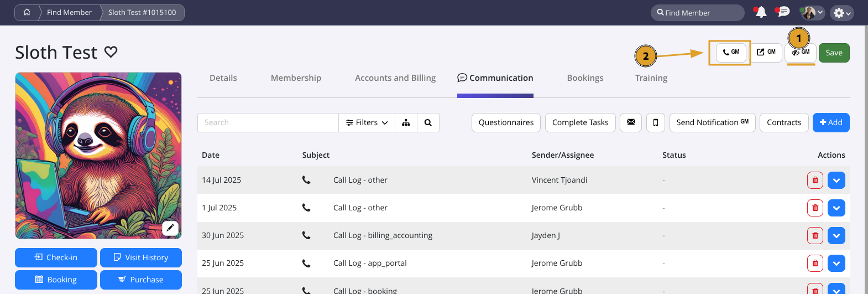This screenshot has height=294, width=868.
Task: Click the hierarchy icon beside Filters
Action: click(x=406, y=122)
